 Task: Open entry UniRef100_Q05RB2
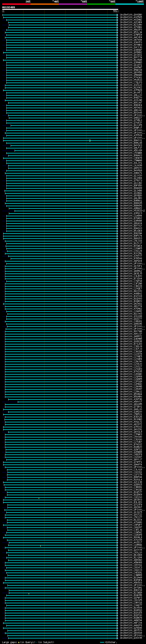tap(131, 53)
